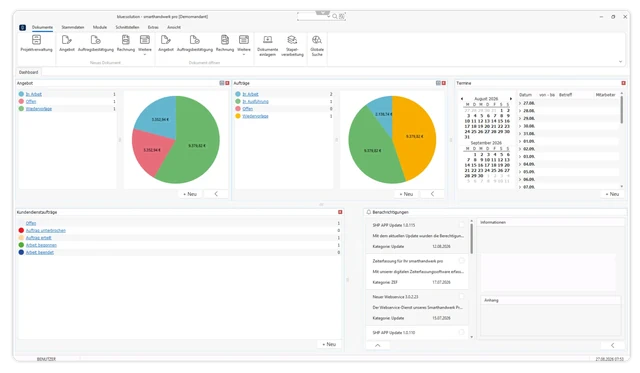
Task: Click the title bar search input field
Action: point(312,16)
